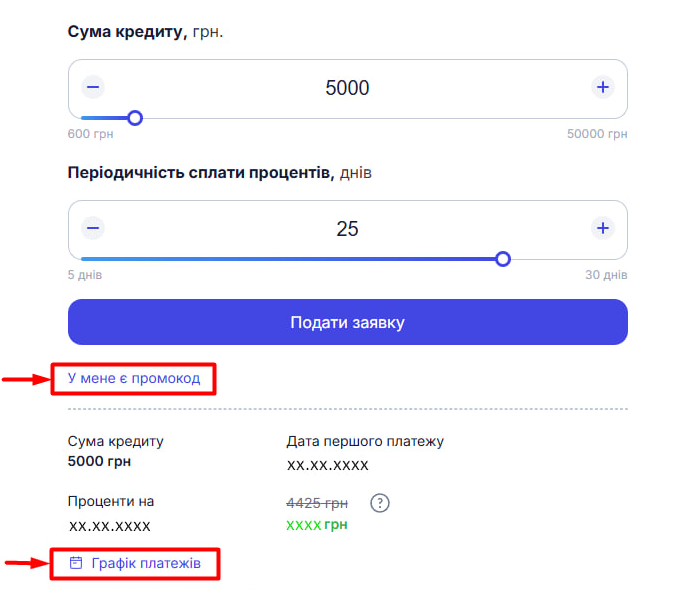Click the 50000 грн maximum label
690x590 pixels.
[597, 134]
